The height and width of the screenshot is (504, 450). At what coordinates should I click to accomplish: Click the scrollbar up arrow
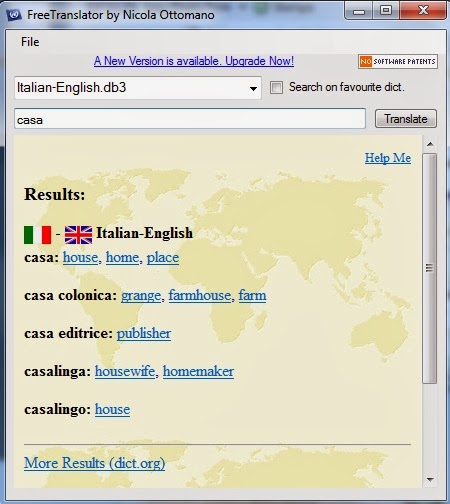pyautogui.click(x=430, y=144)
